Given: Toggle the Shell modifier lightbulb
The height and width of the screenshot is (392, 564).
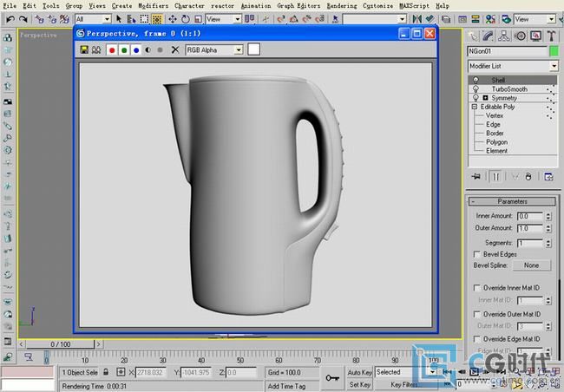Looking at the screenshot, I should pyautogui.click(x=475, y=80).
